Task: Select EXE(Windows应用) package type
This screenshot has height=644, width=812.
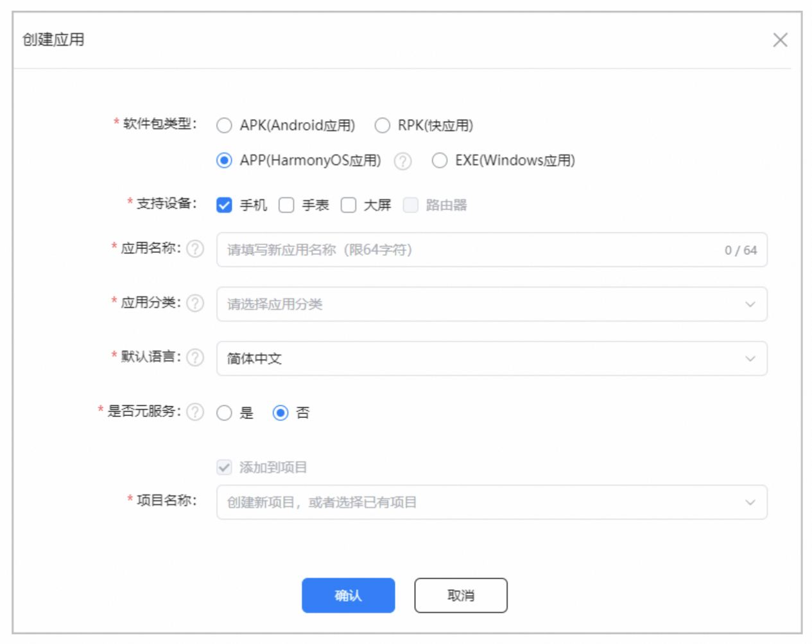Action: [440, 161]
